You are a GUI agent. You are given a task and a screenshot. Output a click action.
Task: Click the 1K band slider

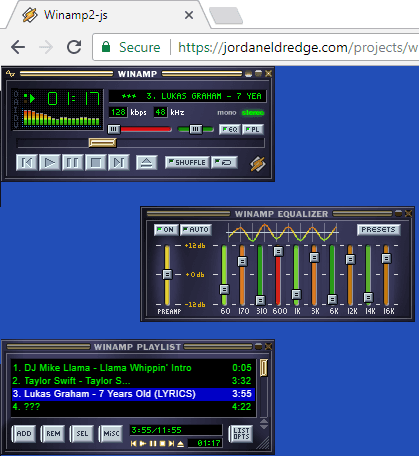296,275
